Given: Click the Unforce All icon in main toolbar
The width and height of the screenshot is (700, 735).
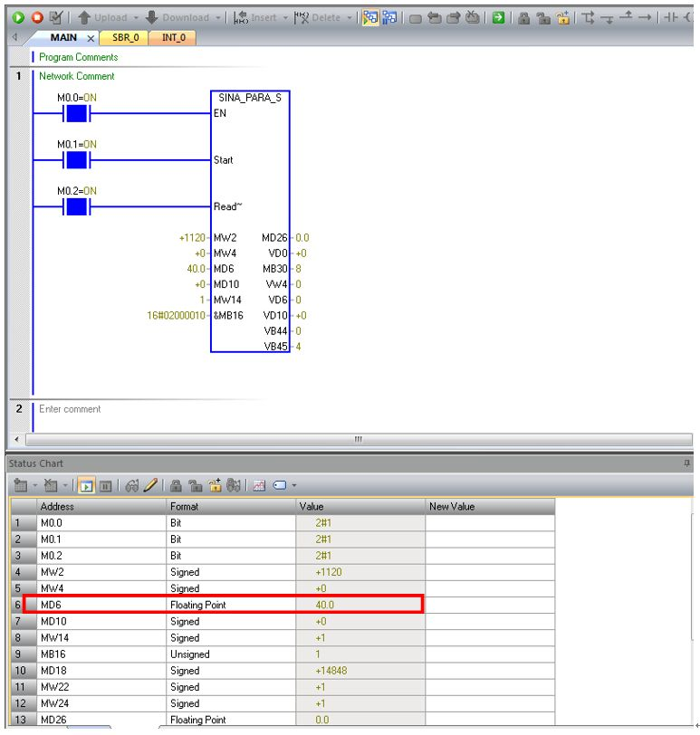Looking at the screenshot, I should (x=562, y=18).
